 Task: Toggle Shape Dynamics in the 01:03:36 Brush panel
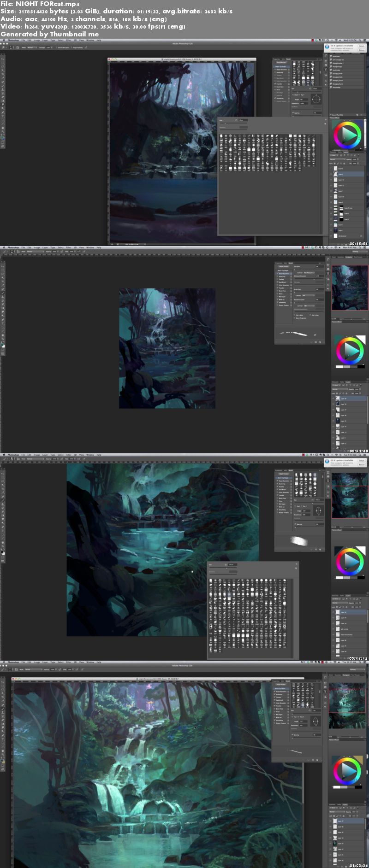point(275,692)
